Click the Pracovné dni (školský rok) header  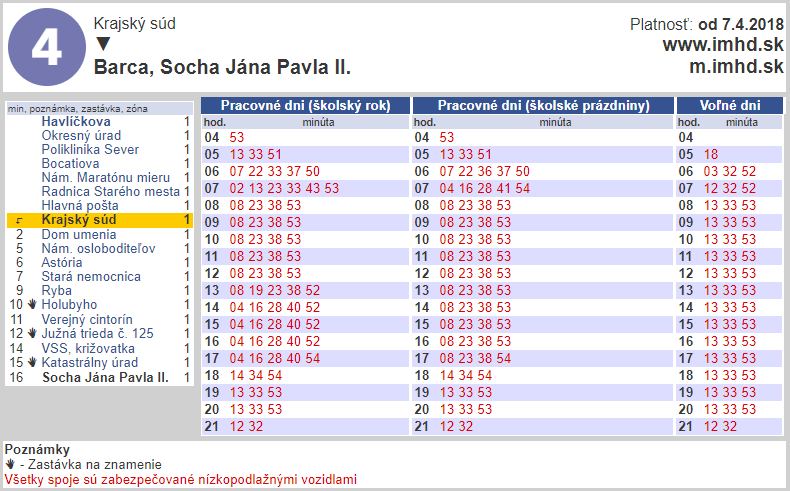point(304,105)
